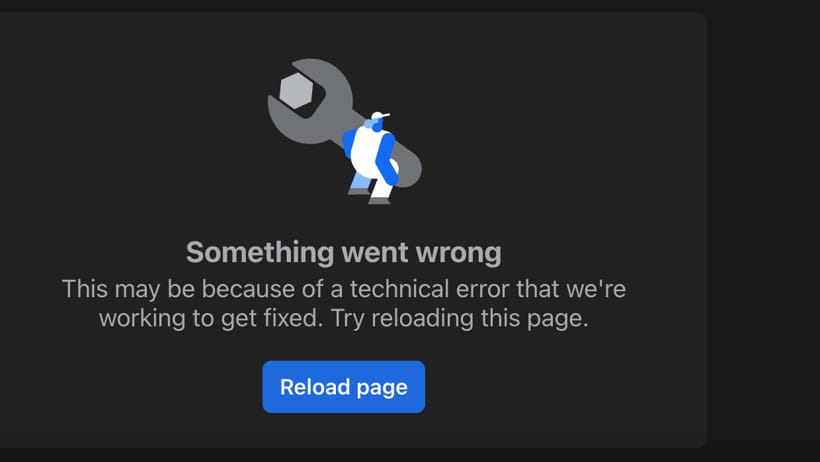The height and width of the screenshot is (462, 820).
Task: Click the worker's bearded face
Action: click(x=375, y=125)
